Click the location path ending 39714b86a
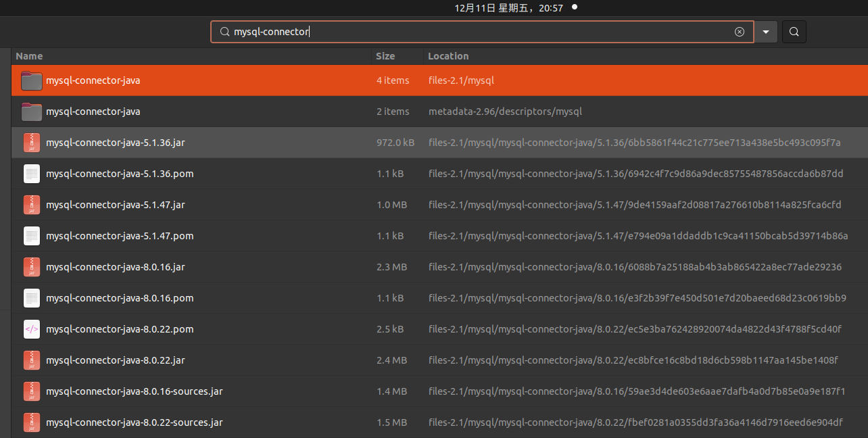 point(638,236)
